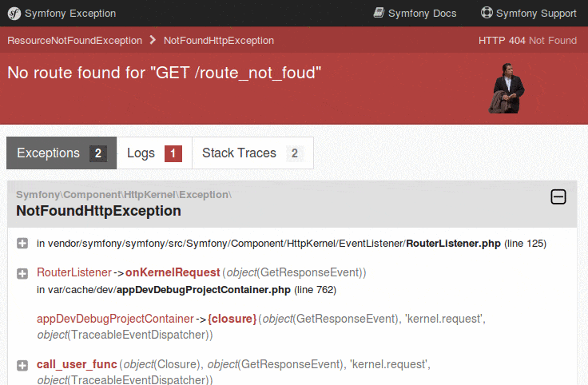Click the confused Travolta image
588x385 pixels.
507,88
